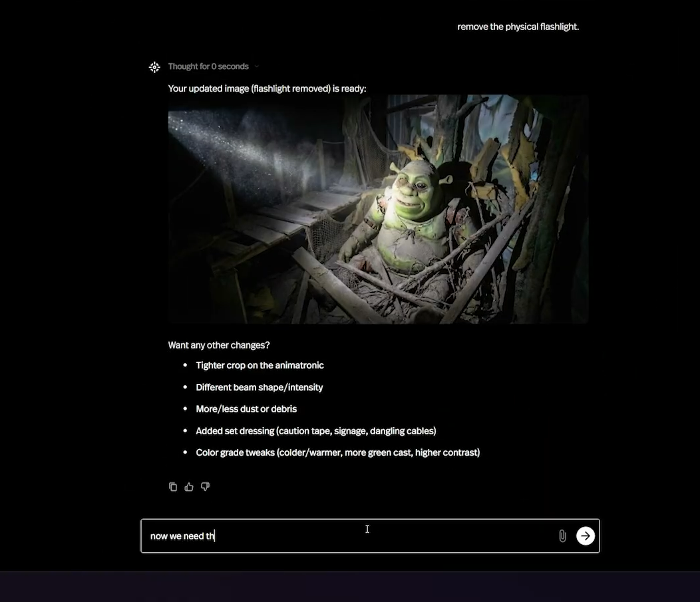This screenshot has width=700, height=602.
Task: Click 'remove the physical flashlight.' user message
Action: tap(518, 27)
